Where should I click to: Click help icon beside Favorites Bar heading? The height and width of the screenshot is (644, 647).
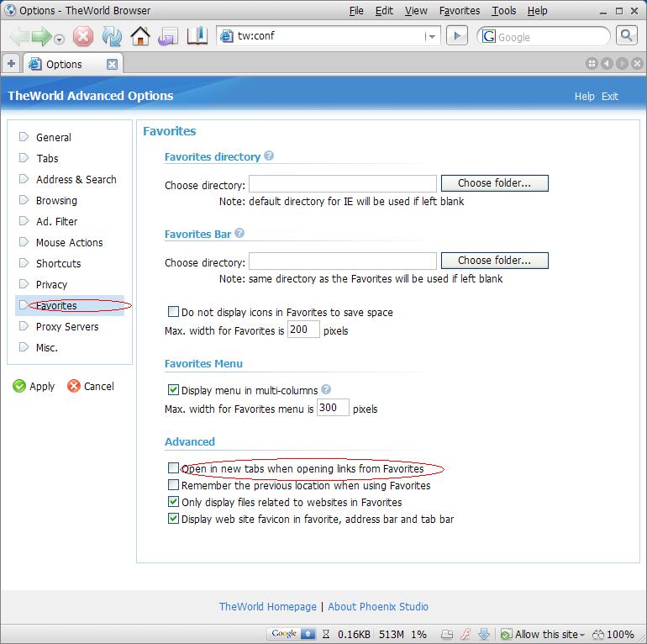click(x=239, y=233)
